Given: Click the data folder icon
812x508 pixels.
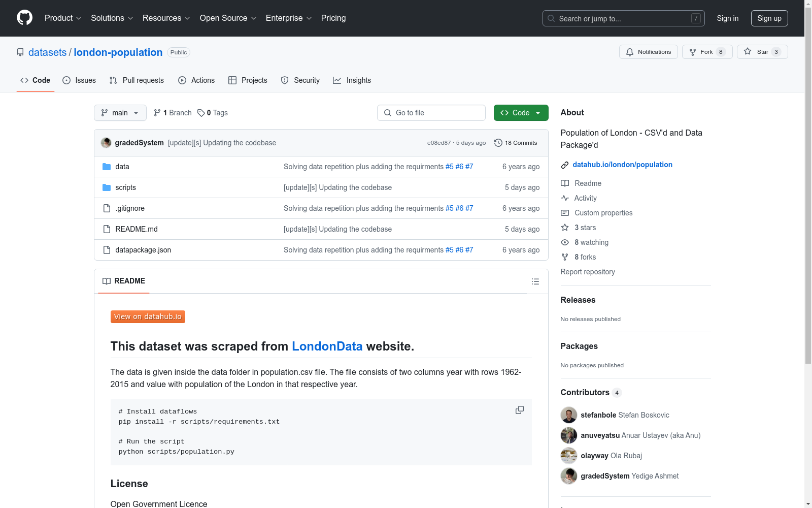Looking at the screenshot, I should 107,167.
